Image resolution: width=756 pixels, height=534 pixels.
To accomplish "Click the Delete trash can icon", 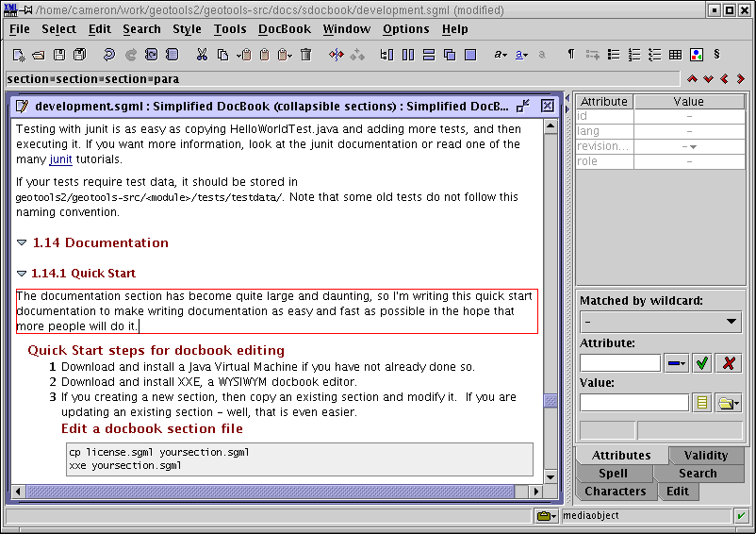I will click(x=305, y=55).
